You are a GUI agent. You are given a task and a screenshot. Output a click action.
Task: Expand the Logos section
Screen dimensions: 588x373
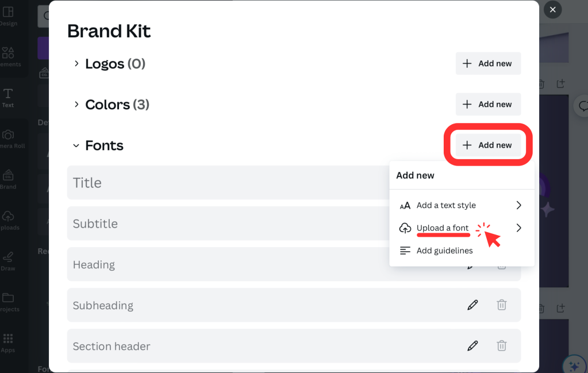(76, 64)
